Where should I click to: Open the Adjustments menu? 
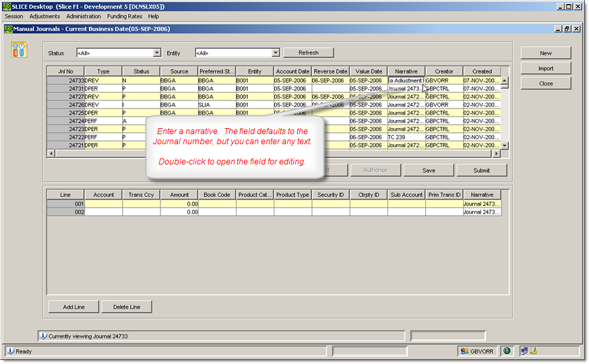point(44,16)
